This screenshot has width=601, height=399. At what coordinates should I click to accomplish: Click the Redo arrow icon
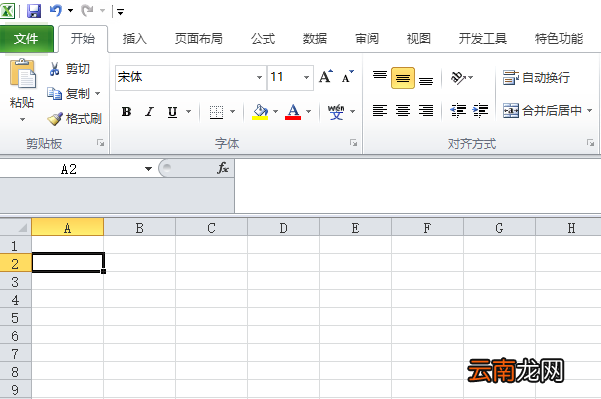pyautogui.click(x=87, y=11)
